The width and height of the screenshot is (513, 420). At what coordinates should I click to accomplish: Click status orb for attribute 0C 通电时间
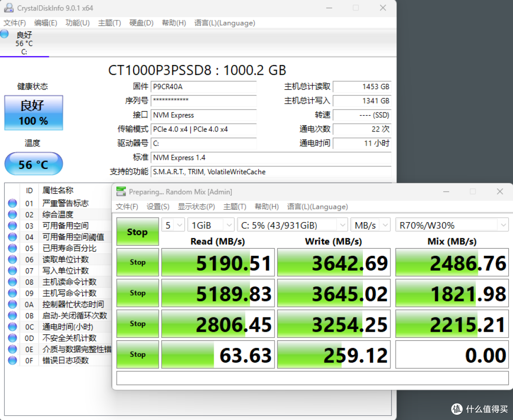tap(12, 327)
